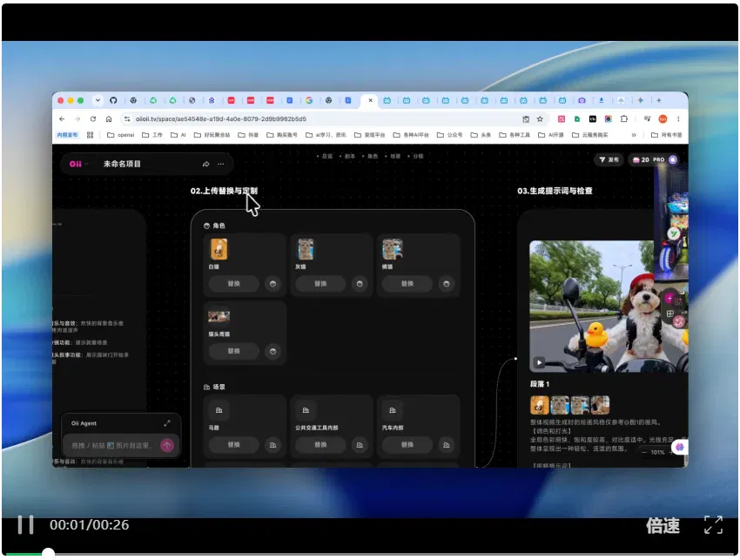The image size is (740, 560).
Task: Replace the 橘猫 character
Action: tap(407, 284)
